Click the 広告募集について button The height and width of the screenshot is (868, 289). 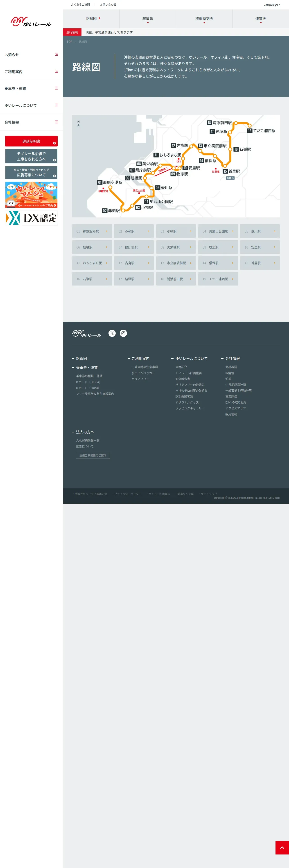31,173
